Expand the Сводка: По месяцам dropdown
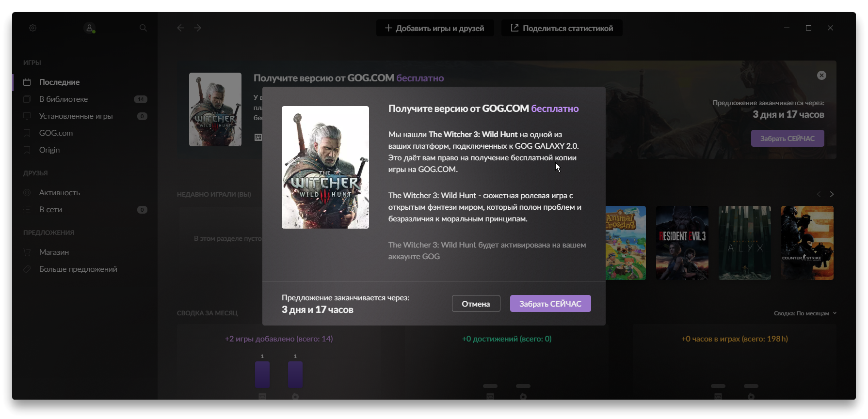This screenshot has height=419, width=868. click(x=805, y=313)
